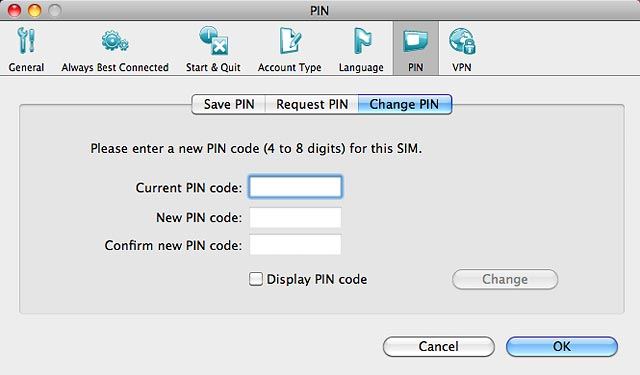Focus the Current PIN code field

[x=296, y=187]
